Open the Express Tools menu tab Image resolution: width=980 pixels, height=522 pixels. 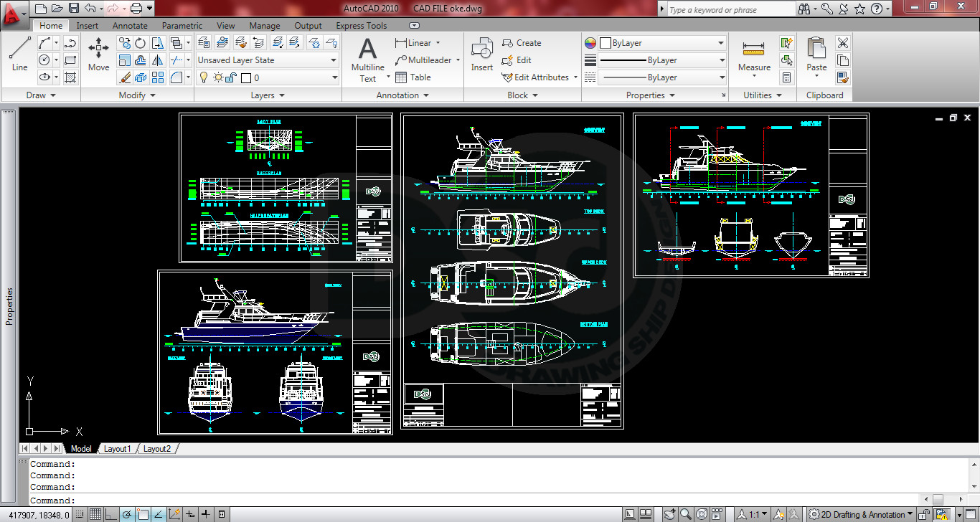coord(362,25)
